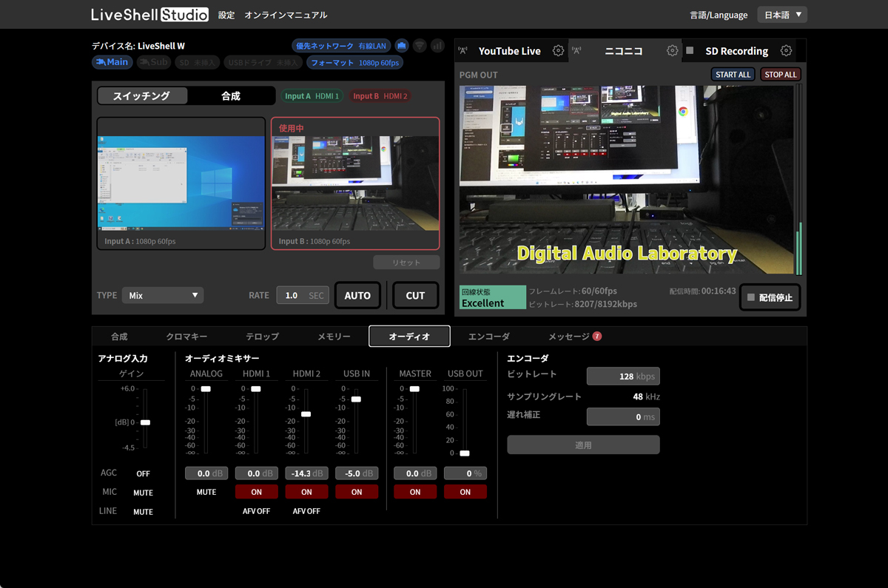
Task: Click the リセット button
Action: click(x=406, y=263)
